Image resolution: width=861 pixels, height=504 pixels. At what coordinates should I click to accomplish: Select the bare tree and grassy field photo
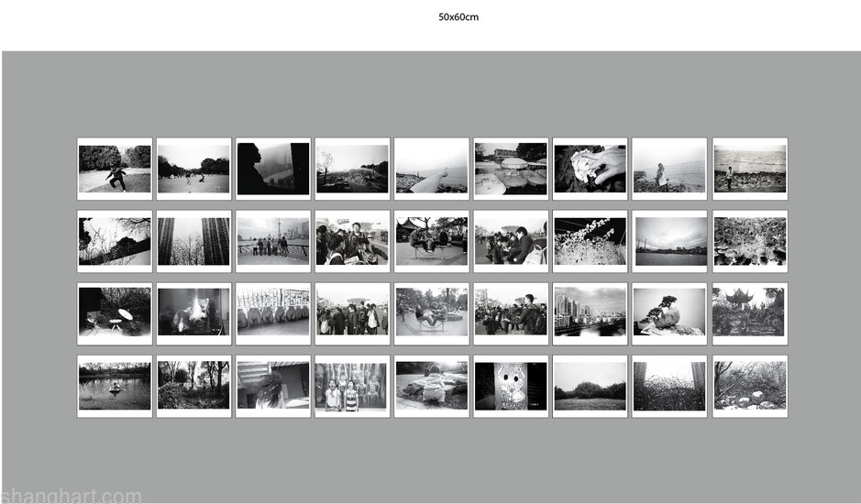point(352,169)
